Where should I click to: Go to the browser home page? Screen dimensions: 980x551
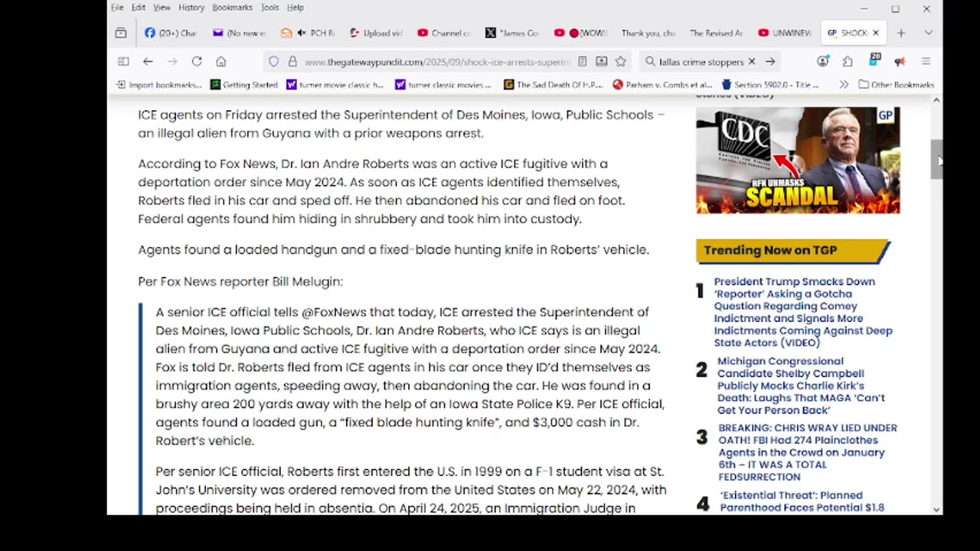coord(220,61)
